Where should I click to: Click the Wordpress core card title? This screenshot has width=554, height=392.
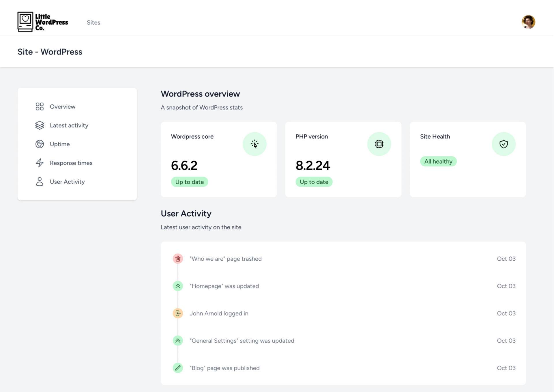click(192, 137)
